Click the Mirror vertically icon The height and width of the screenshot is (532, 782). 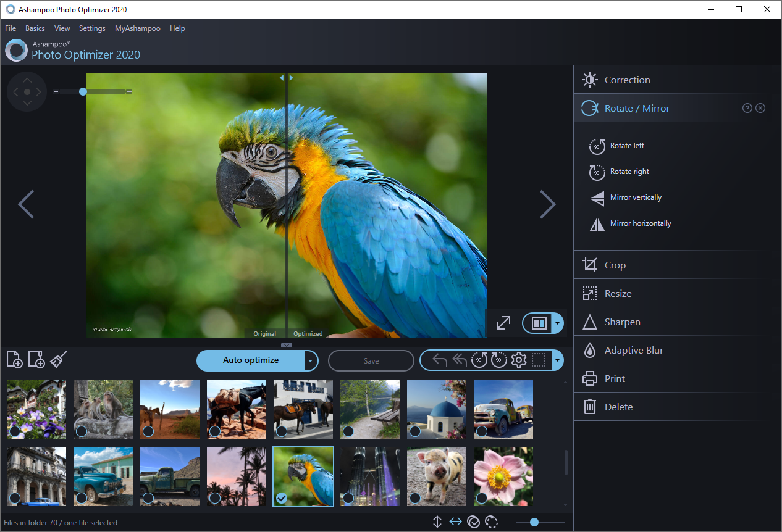tap(597, 198)
